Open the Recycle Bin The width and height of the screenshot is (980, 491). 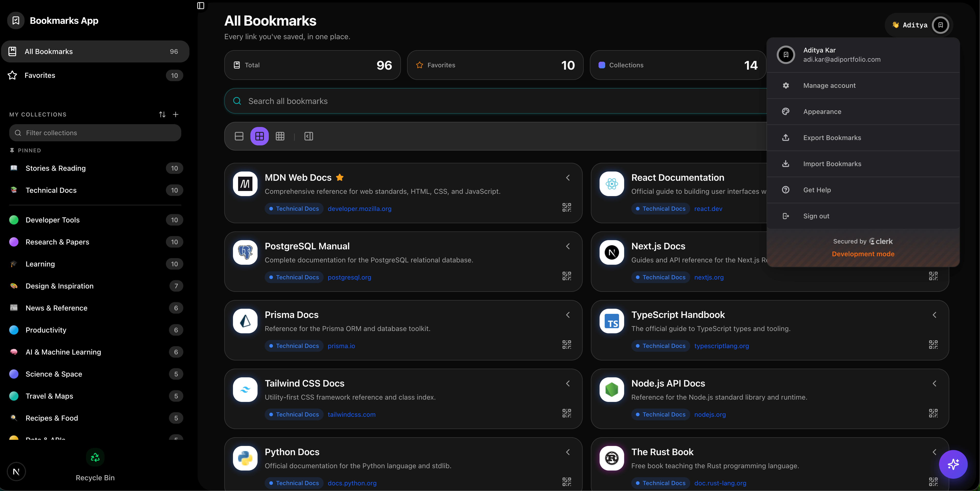pyautogui.click(x=95, y=465)
